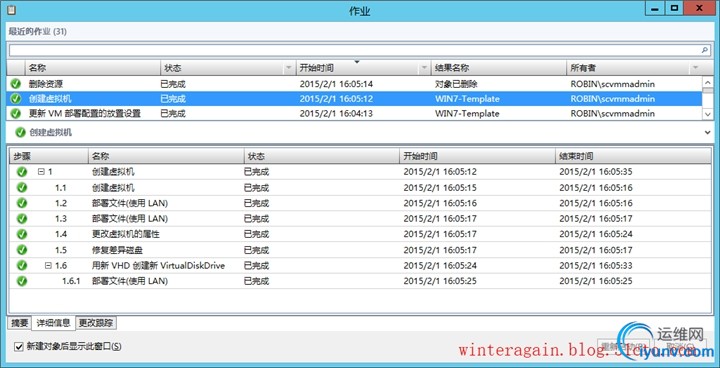720x368 pixels.
Task: Click the success icon of step 1.5
Action: pyautogui.click(x=22, y=250)
